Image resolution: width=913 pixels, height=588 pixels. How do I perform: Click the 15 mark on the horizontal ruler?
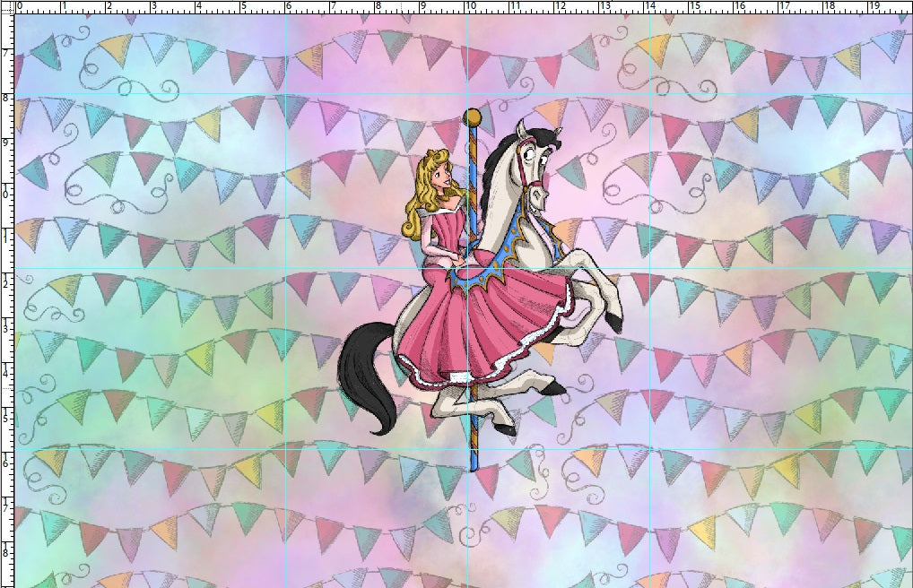click(694, 6)
